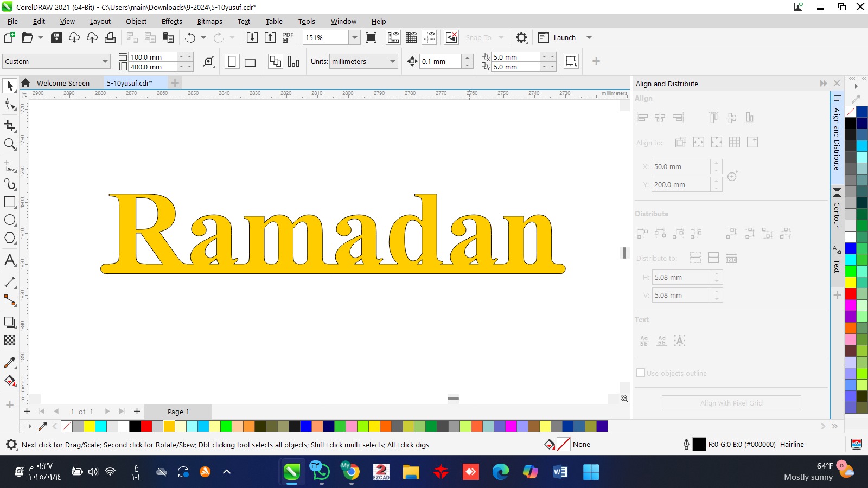Screen dimensions: 868x488
Task: Select the Crop tool
Action: click(10, 126)
